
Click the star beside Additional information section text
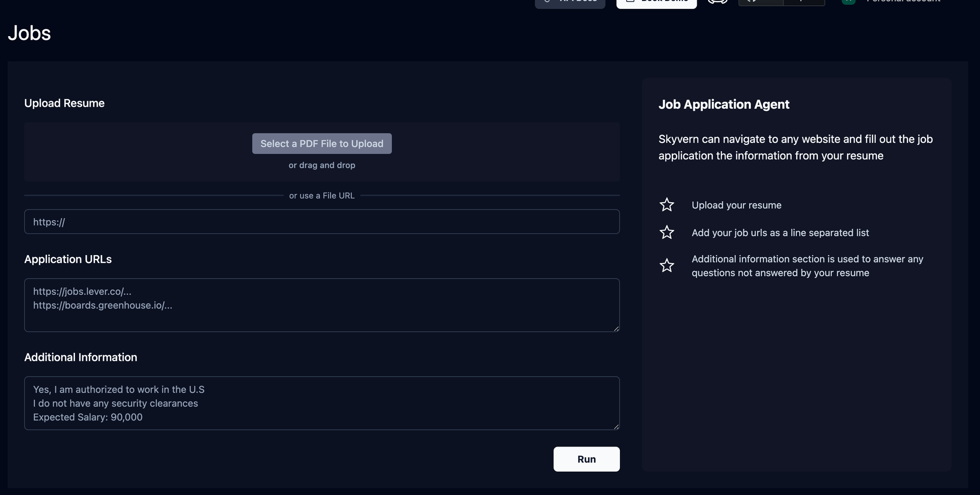tap(666, 265)
